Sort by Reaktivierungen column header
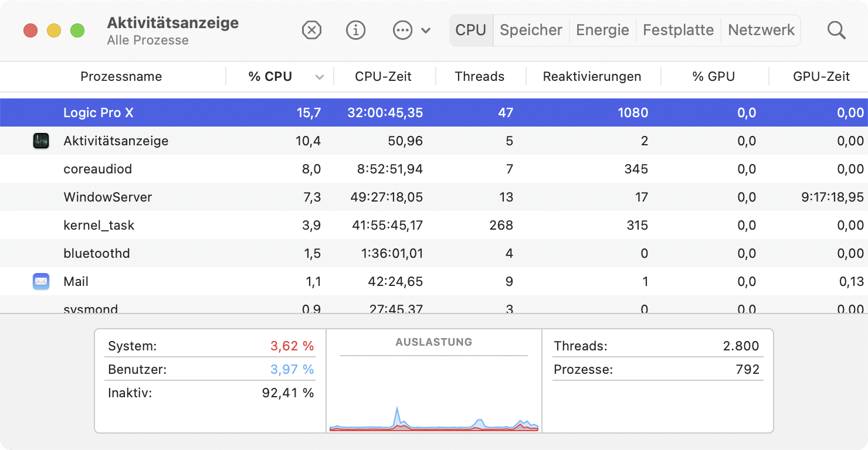The height and width of the screenshot is (450, 868). [592, 77]
